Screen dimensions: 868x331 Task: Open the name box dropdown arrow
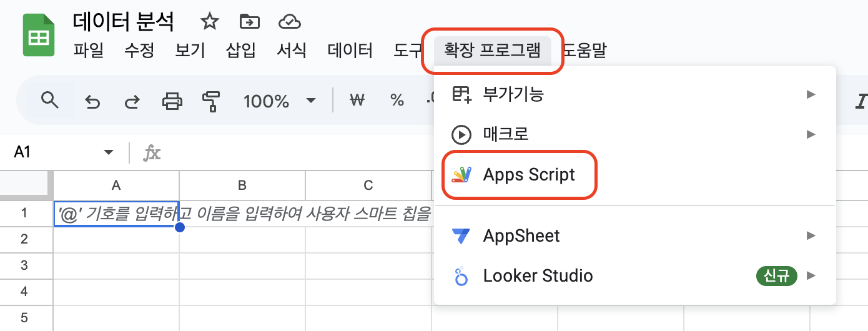click(109, 152)
